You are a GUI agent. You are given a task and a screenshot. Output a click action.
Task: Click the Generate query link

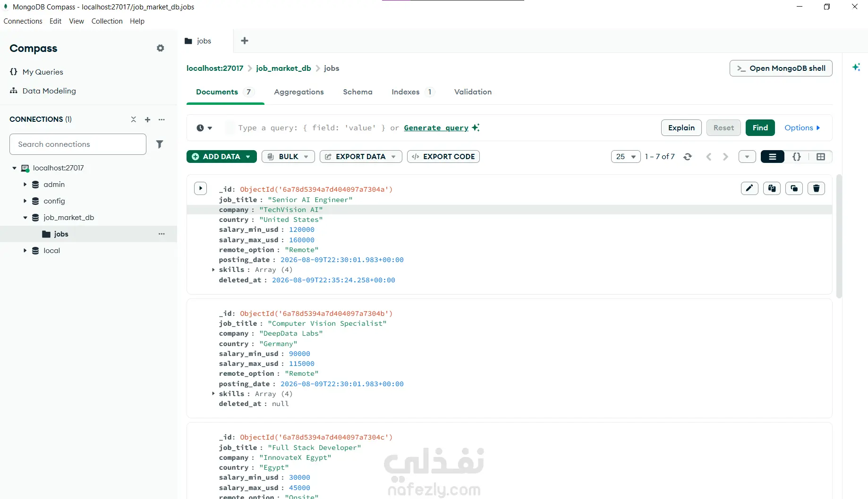pos(436,128)
